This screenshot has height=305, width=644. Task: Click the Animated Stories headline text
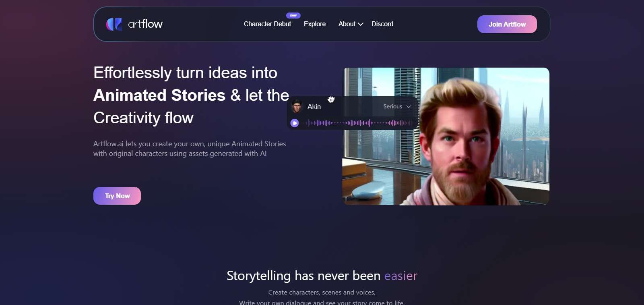pyautogui.click(x=159, y=95)
